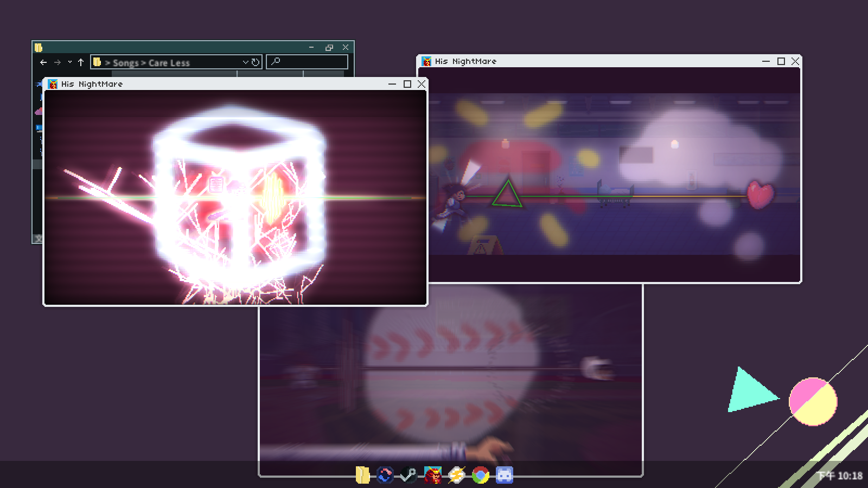Click the Songs breadcrumb in address bar
868x488 pixels.
coord(126,63)
